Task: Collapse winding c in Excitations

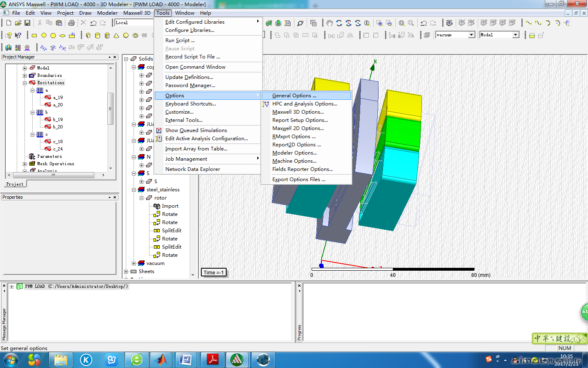Action: pyautogui.click(x=32, y=135)
